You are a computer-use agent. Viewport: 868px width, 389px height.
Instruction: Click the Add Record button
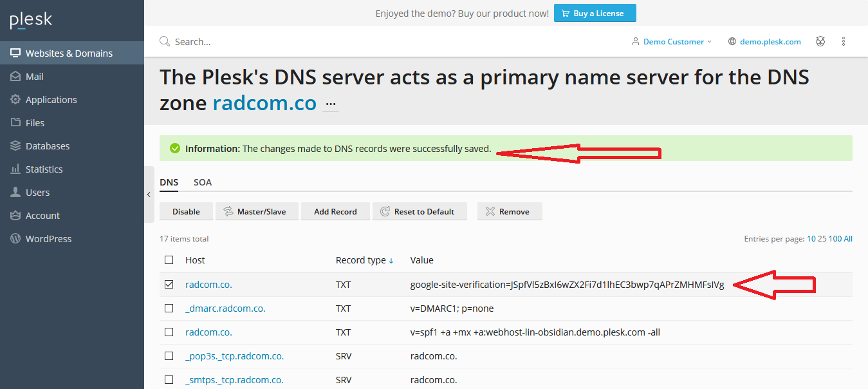(x=335, y=211)
